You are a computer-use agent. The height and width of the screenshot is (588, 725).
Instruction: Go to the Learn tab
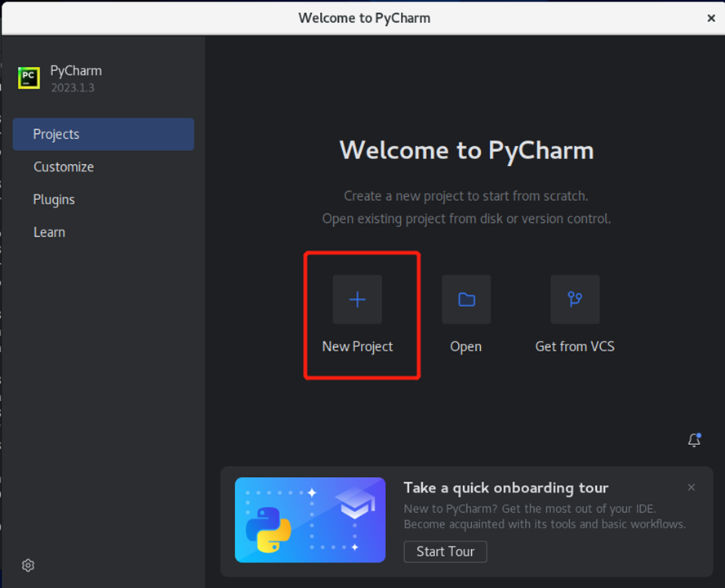pyautogui.click(x=104, y=232)
